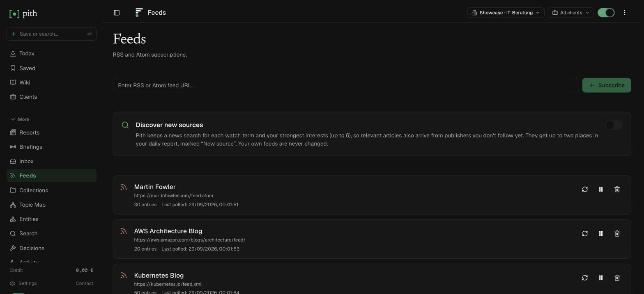The height and width of the screenshot is (294, 644).
Task: Click the aws.amazon.com architecture feed URL
Action: point(190,240)
